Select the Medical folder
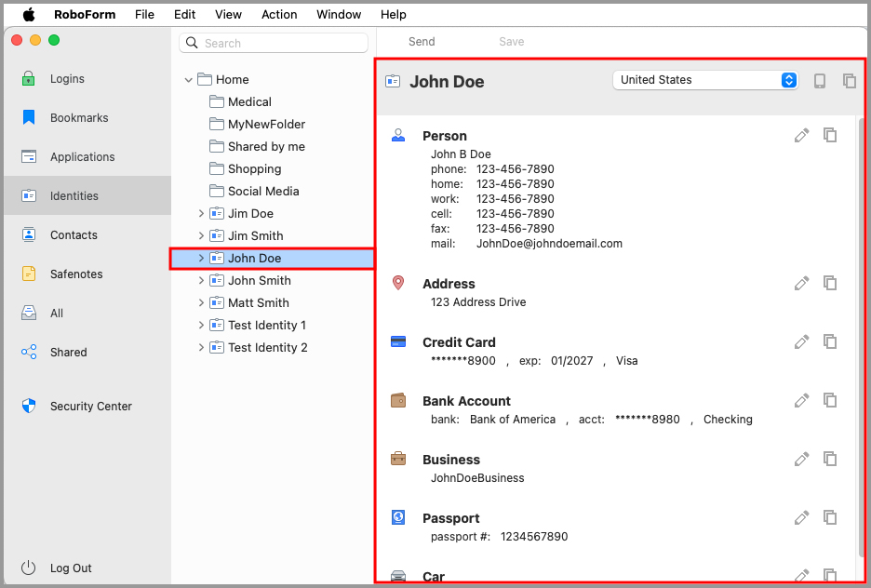This screenshot has height=588, width=871. click(x=249, y=101)
